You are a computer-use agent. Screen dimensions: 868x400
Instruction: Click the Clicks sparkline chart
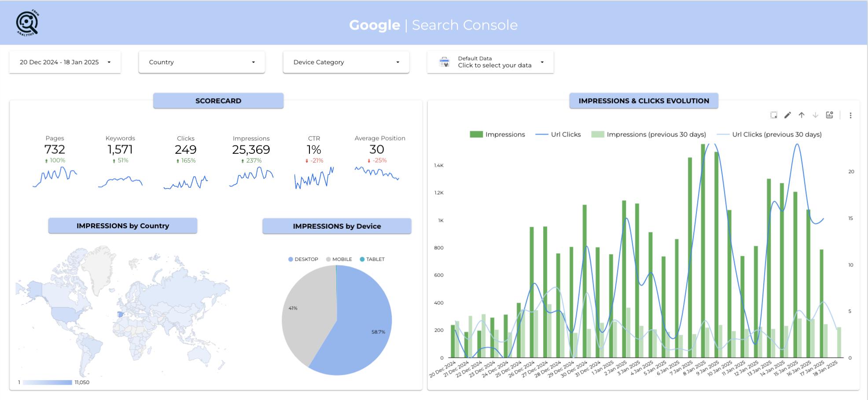[x=186, y=182]
